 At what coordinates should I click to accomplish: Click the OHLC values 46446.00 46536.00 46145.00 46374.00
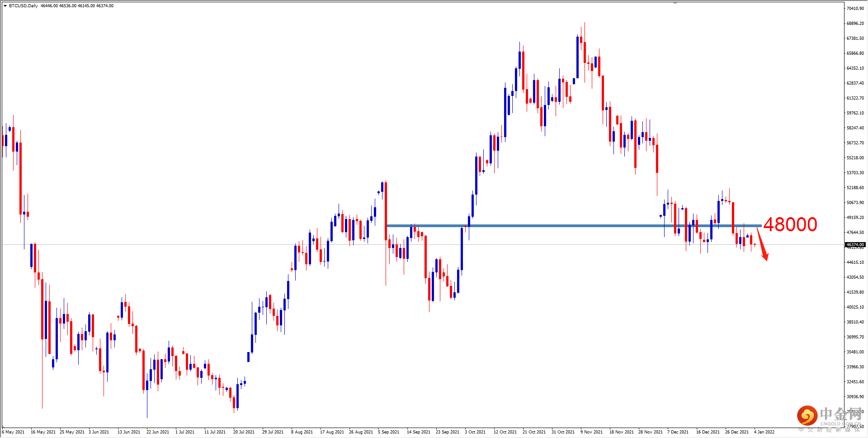tap(77, 6)
